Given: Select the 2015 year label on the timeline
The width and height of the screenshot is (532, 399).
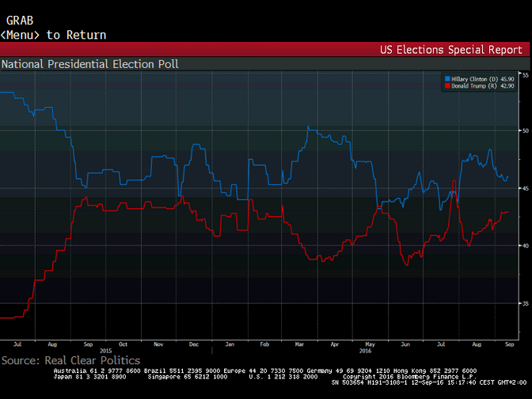Looking at the screenshot, I should [x=105, y=351].
